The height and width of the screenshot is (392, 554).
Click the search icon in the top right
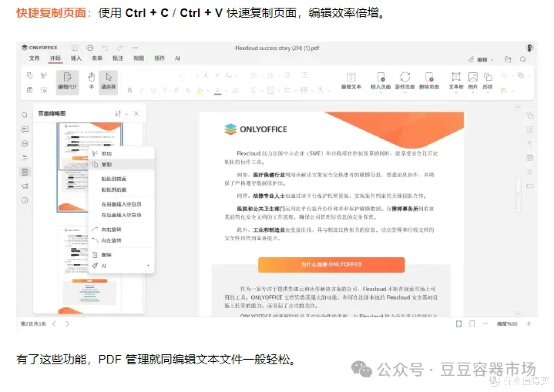point(523,59)
